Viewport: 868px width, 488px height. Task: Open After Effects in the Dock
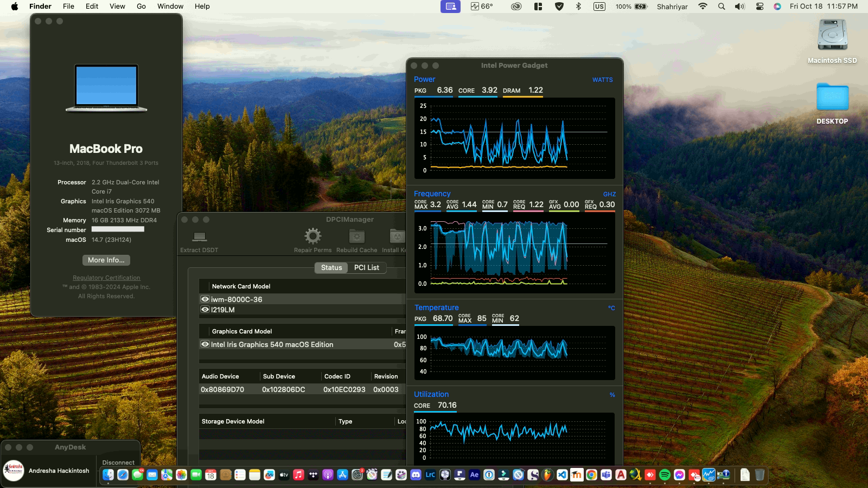[474, 474]
